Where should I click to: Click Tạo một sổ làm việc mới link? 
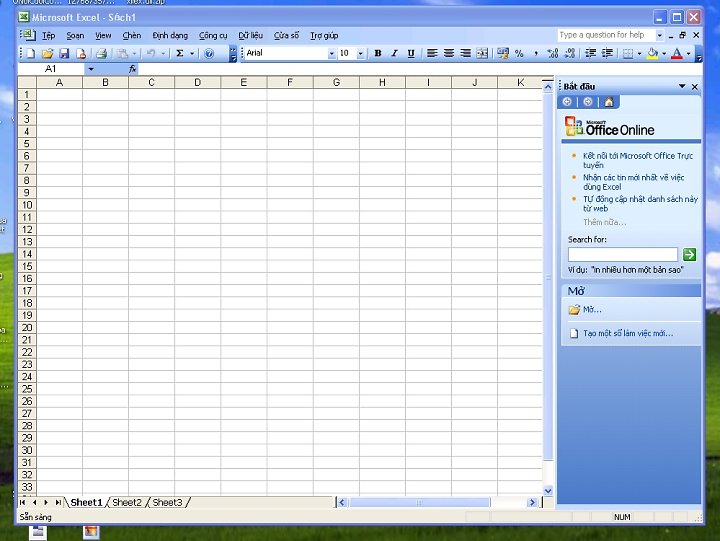click(628, 333)
